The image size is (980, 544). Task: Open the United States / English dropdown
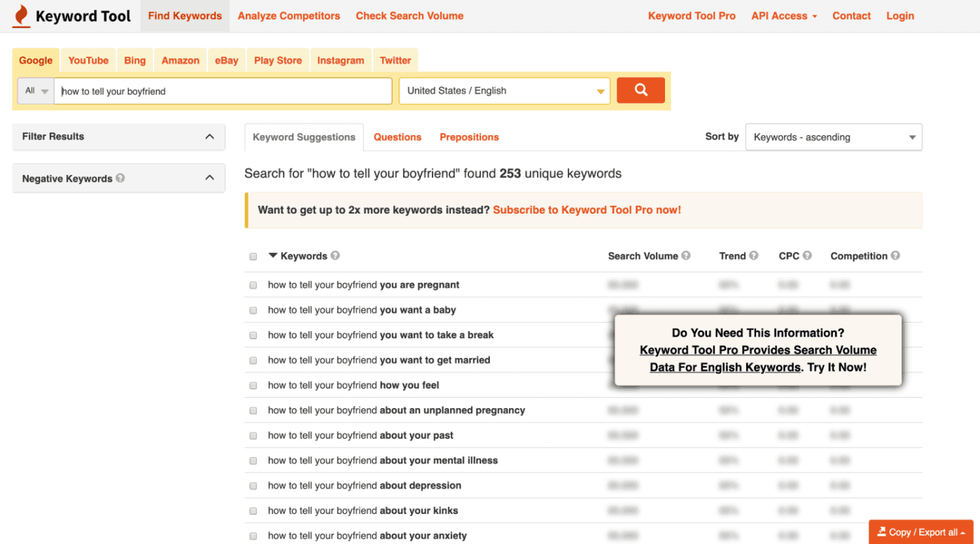pyautogui.click(x=503, y=90)
